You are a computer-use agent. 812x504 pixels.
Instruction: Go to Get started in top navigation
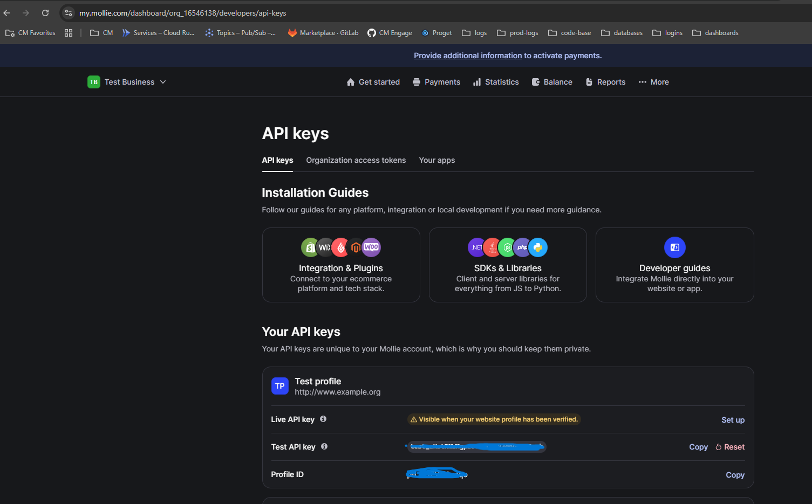373,82
